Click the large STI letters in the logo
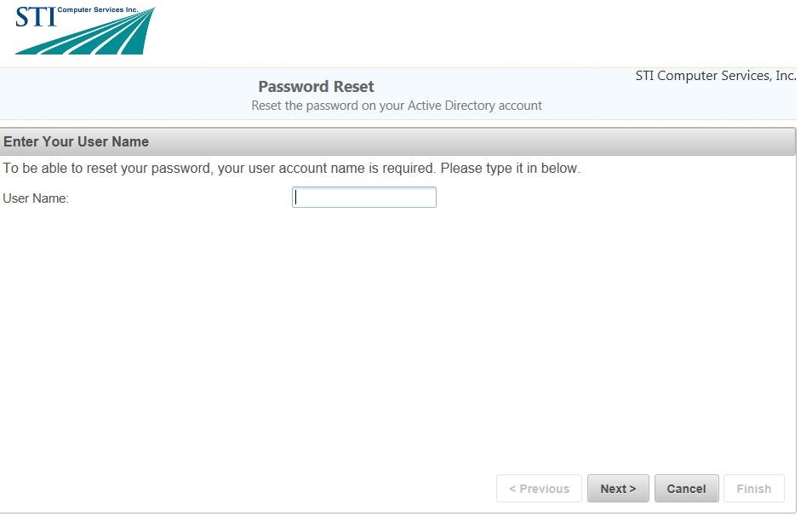Screen dimensions: 812x522 tap(35, 17)
